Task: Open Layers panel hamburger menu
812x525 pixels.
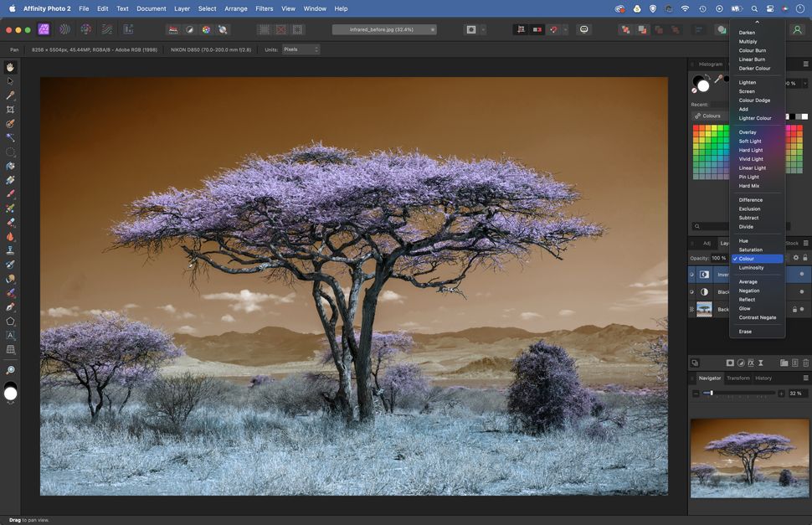Action: pos(806,243)
